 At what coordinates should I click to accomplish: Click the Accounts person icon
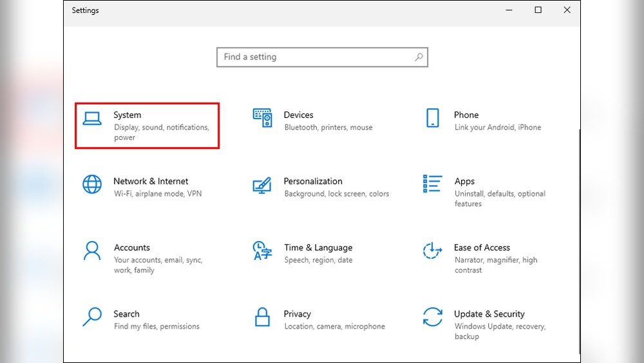(92, 251)
